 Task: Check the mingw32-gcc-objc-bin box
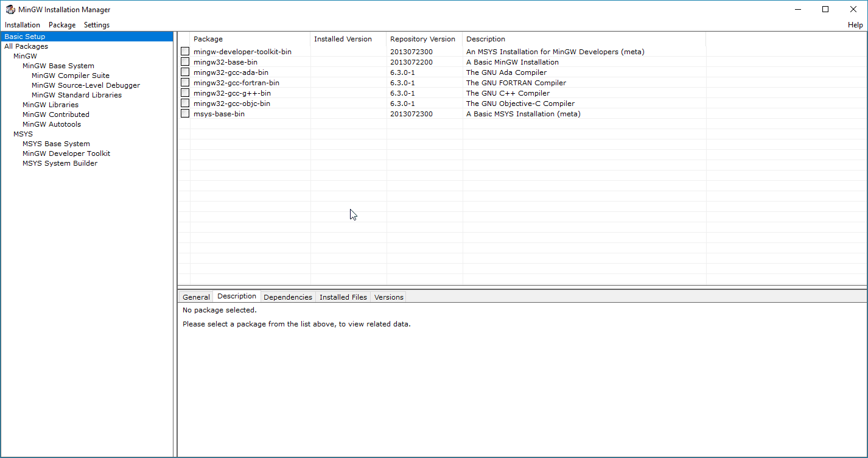(x=185, y=103)
